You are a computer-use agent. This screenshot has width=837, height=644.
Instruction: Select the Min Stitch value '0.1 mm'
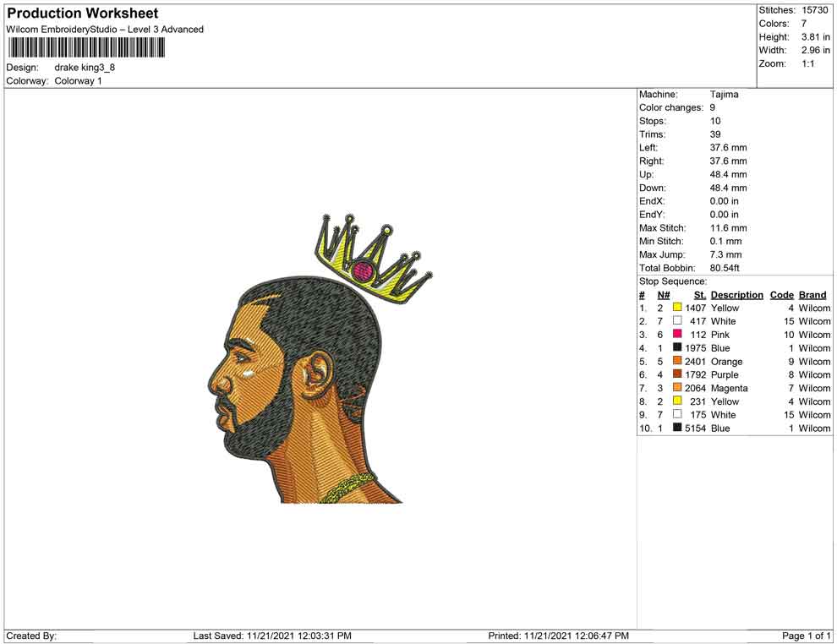[x=726, y=241]
